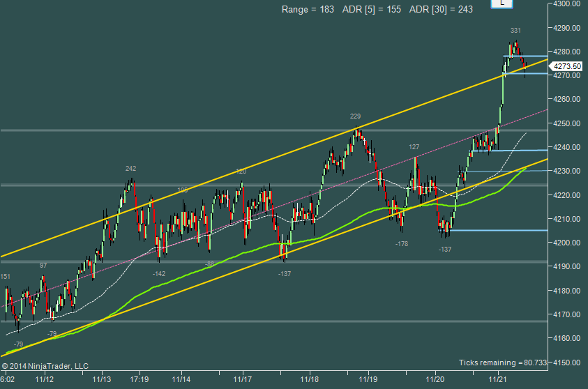
Task: Click the 4170.00 price axis label
Action: pos(566,314)
